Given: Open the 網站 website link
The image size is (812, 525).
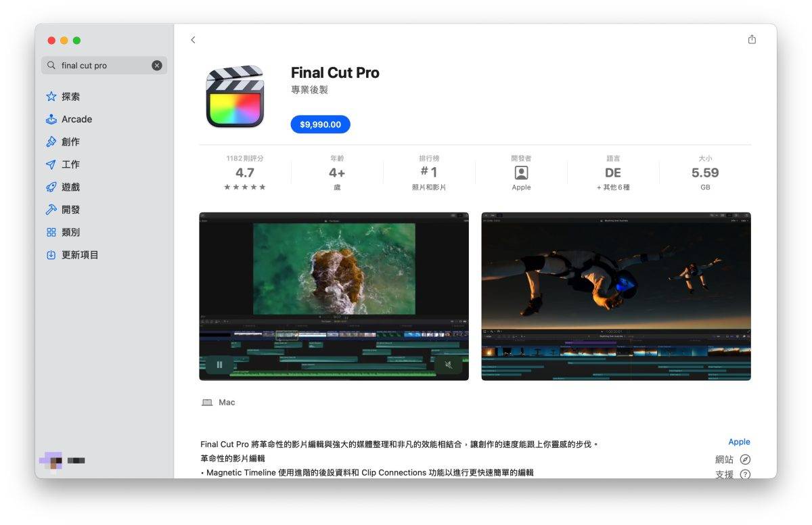Looking at the screenshot, I should 724,459.
